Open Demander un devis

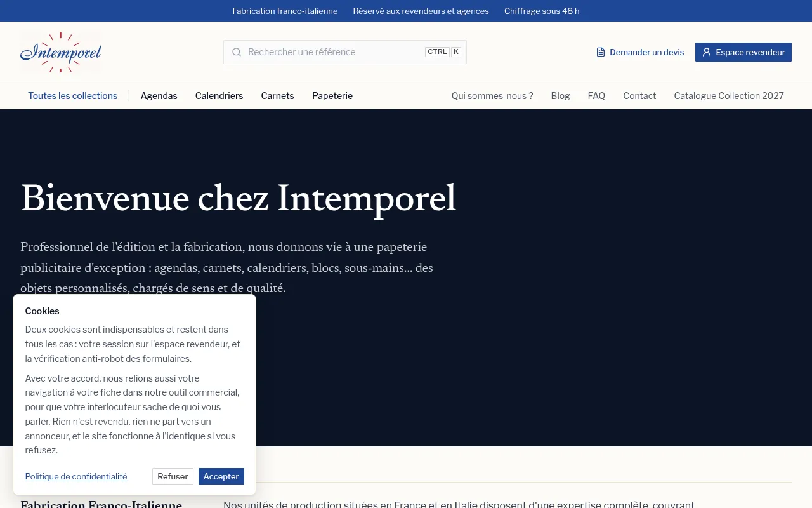coord(640,52)
